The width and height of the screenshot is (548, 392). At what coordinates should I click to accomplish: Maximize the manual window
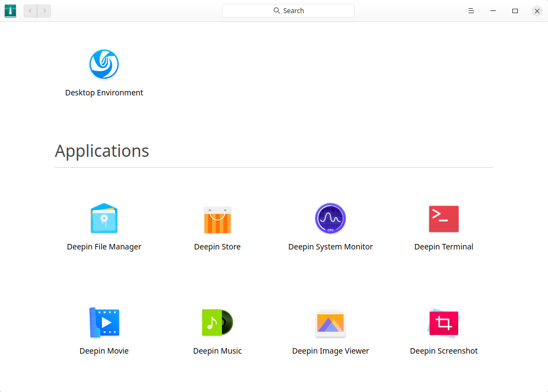[515, 11]
